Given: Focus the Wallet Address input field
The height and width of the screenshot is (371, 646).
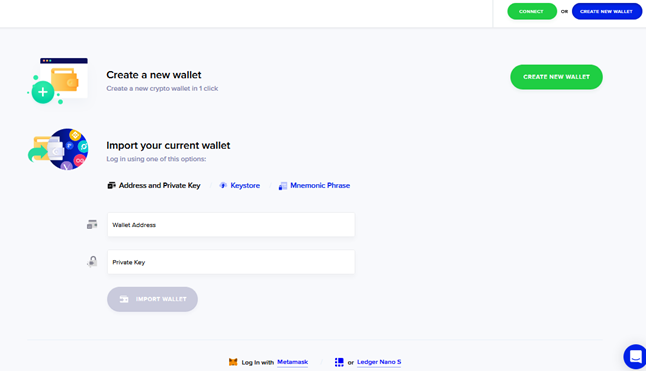Looking at the screenshot, I should tap(231, 224).
